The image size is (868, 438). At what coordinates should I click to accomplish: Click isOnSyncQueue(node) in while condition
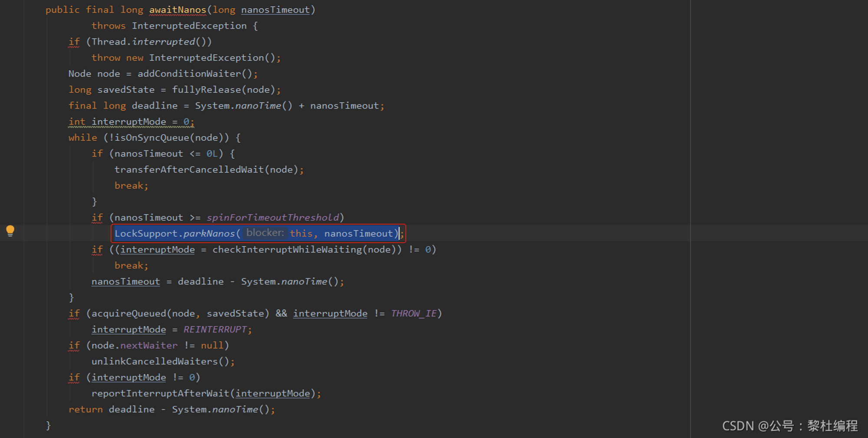pos(169,138)
